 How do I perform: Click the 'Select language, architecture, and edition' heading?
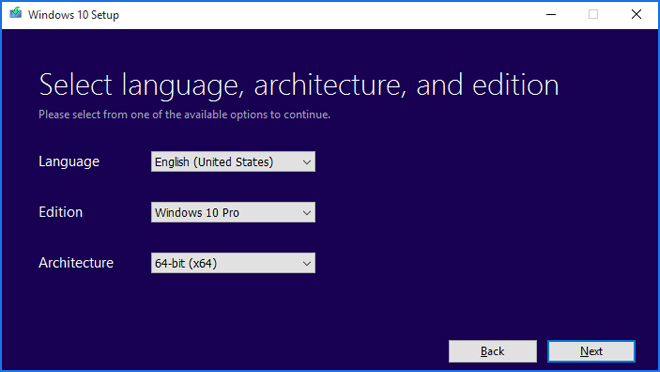pos(299,85)
